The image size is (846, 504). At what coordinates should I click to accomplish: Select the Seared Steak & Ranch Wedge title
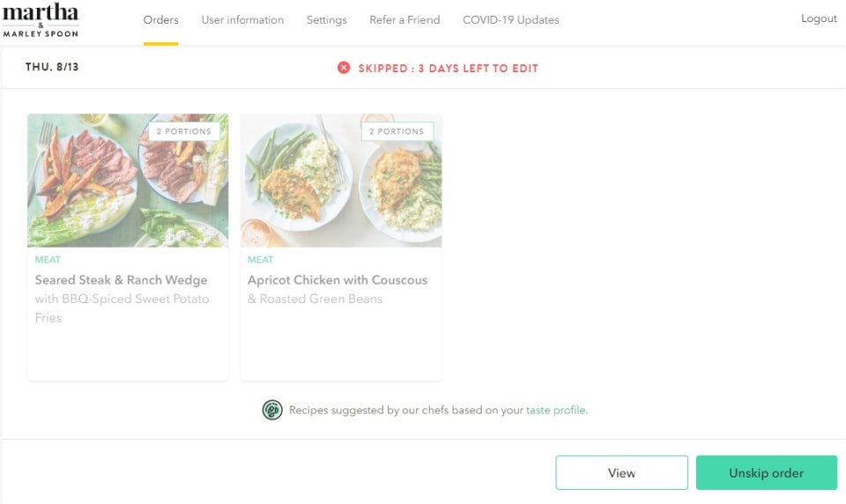[122, 280]
